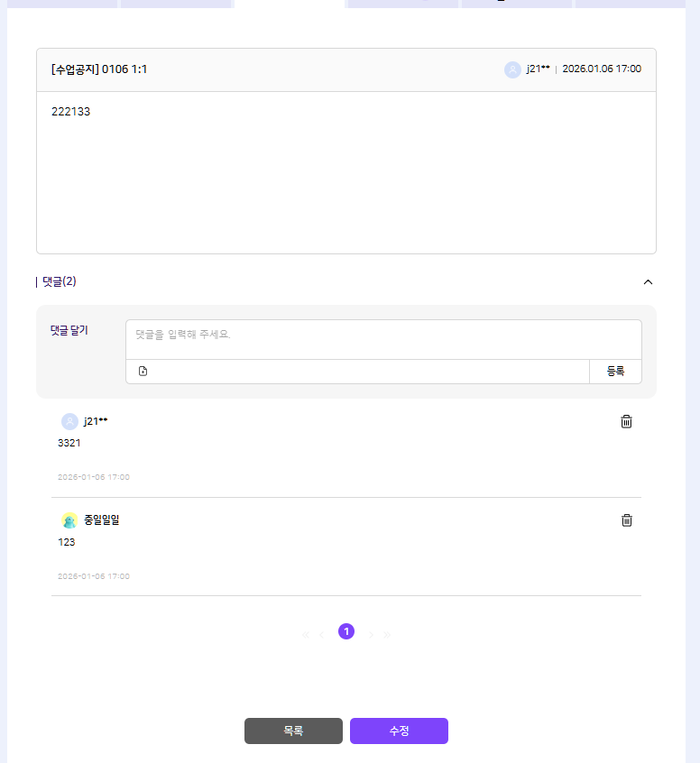Go to the next comment page

371,635
